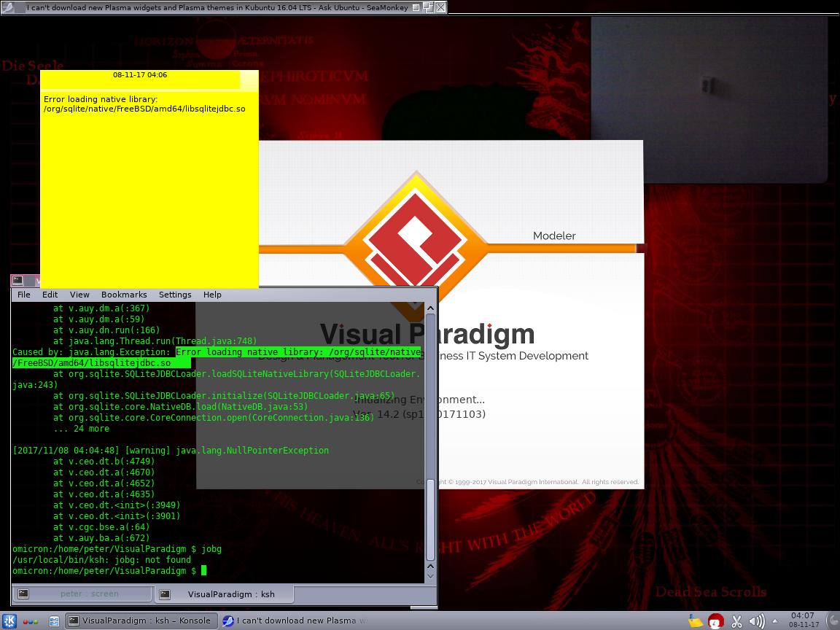This screenshot has height=630, width=840.
Task: Click the 'jobg: not found' terminal line
Action: click(102, 560)
